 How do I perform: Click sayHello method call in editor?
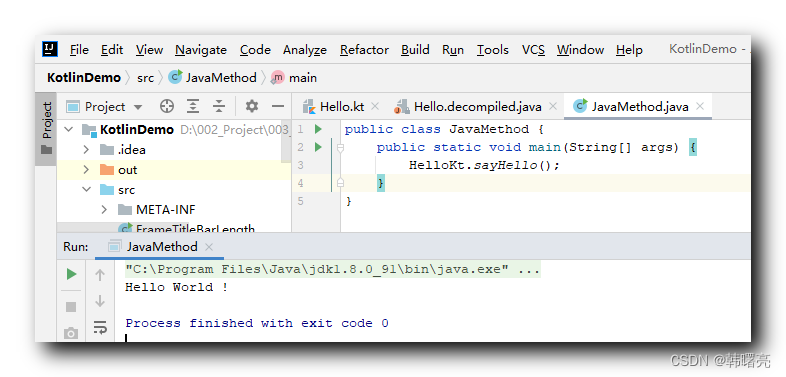505,165
